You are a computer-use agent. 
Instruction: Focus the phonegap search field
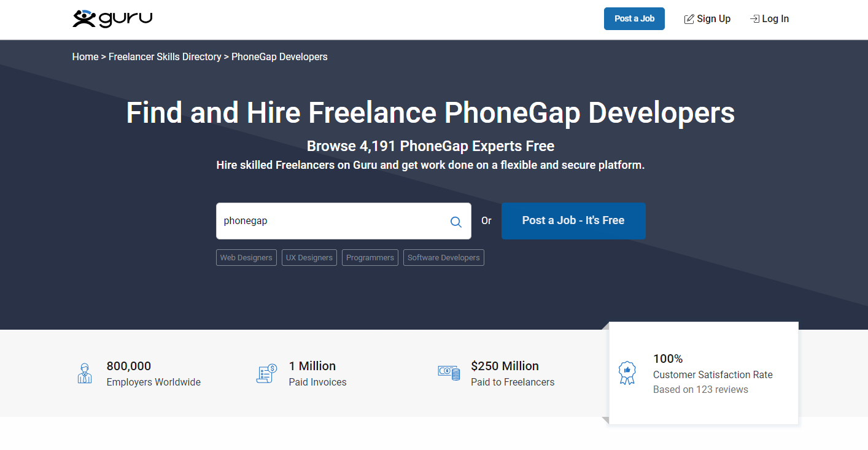331,221
